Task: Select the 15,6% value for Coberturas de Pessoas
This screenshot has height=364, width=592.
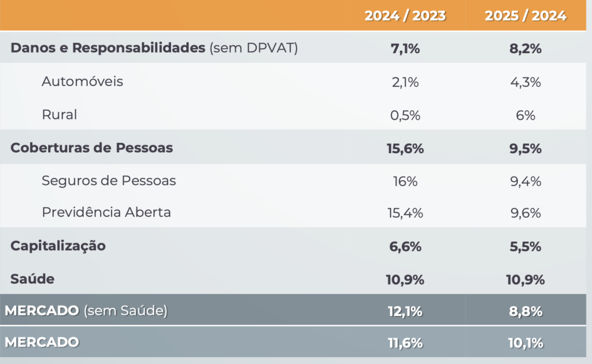Action: [405, 148]
